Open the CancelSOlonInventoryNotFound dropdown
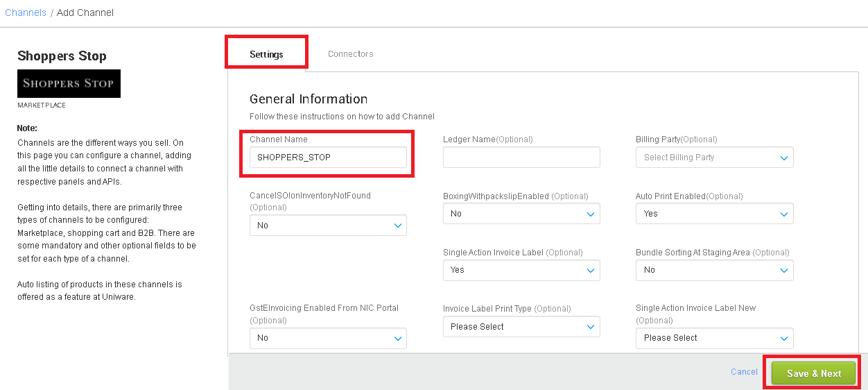The height and width of the screenshot is (390, 868). [x=328, y=226]
